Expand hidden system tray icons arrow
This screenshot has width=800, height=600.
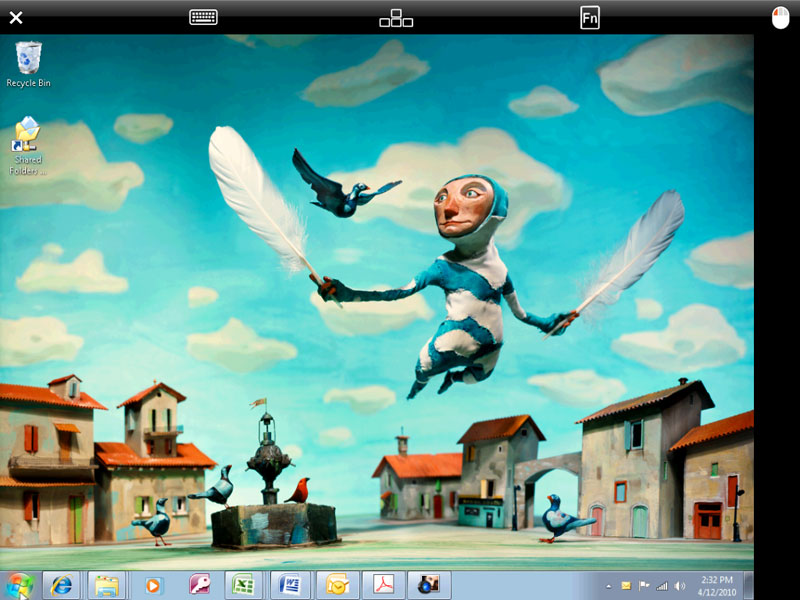point(609,587)
